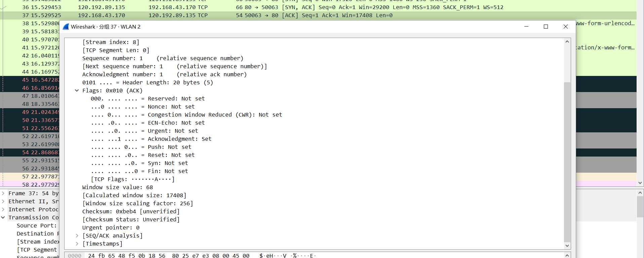The height and width of the screenshot is (258, 644).
Task: Select [Next sequence number: 1] line
Action: [x=174, y=66]
